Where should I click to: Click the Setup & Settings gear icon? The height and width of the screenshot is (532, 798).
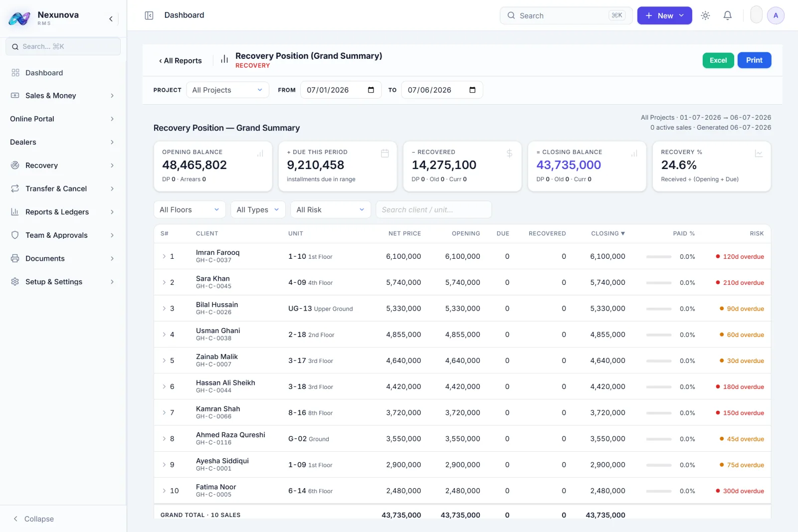coord(15,282)
